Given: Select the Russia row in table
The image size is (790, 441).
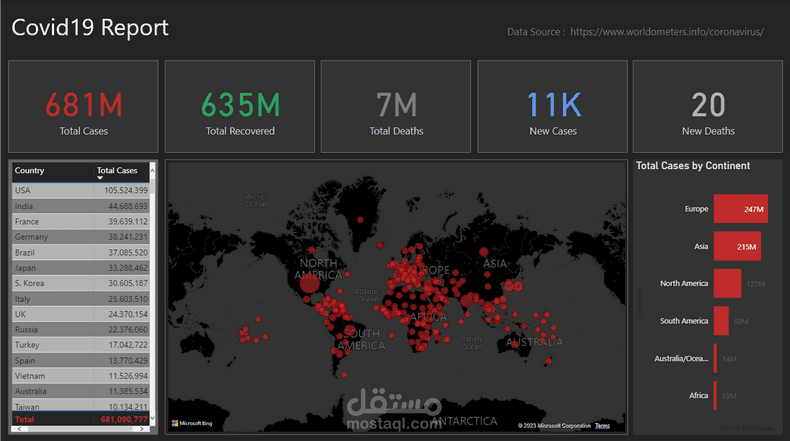Looking at the screenshot, I should [81, 330].
